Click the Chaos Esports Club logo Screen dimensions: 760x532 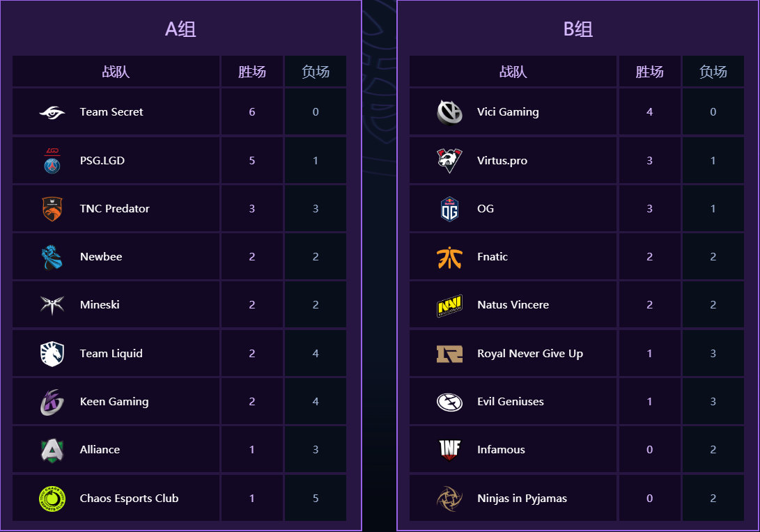pyautogui.click(x=52, y=498)
